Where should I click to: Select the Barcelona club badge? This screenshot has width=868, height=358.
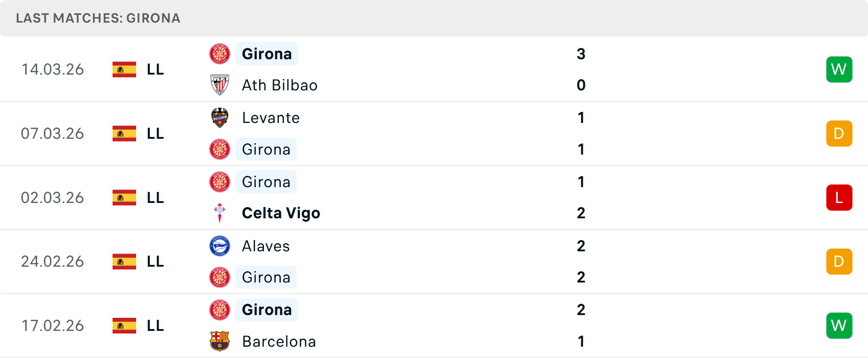[220, 342]
